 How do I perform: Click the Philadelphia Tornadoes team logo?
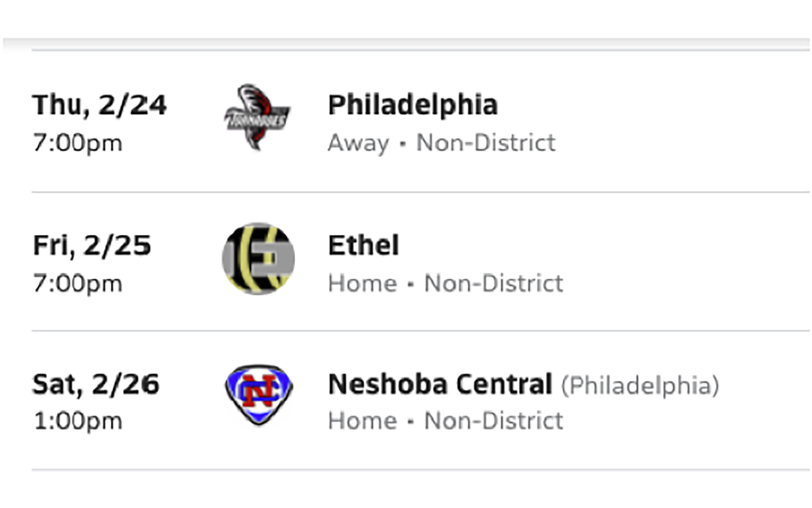tap(257, 118)
